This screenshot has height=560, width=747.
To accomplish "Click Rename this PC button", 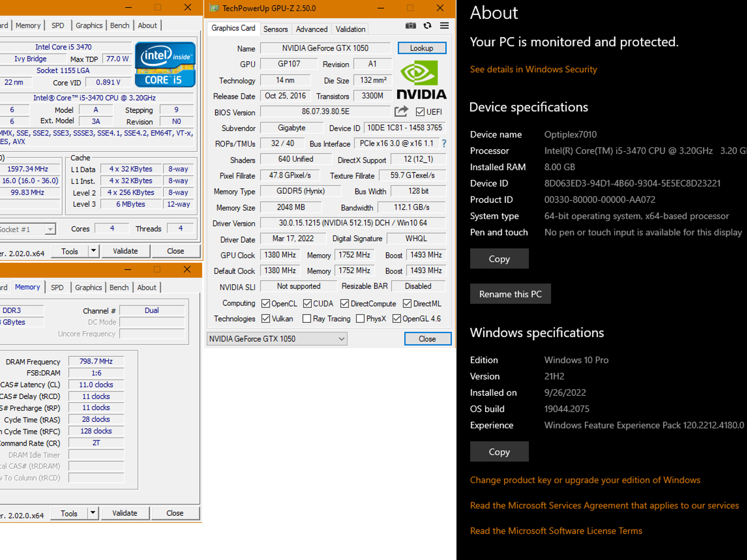I will pyautogui.click(x=510, y=294).
